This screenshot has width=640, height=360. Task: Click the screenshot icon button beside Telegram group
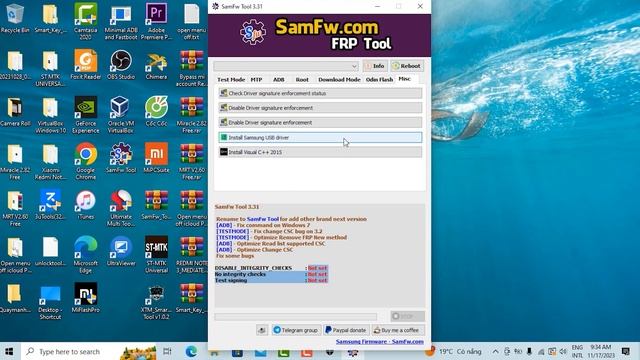pyautogui.click(x=262, y=330)
